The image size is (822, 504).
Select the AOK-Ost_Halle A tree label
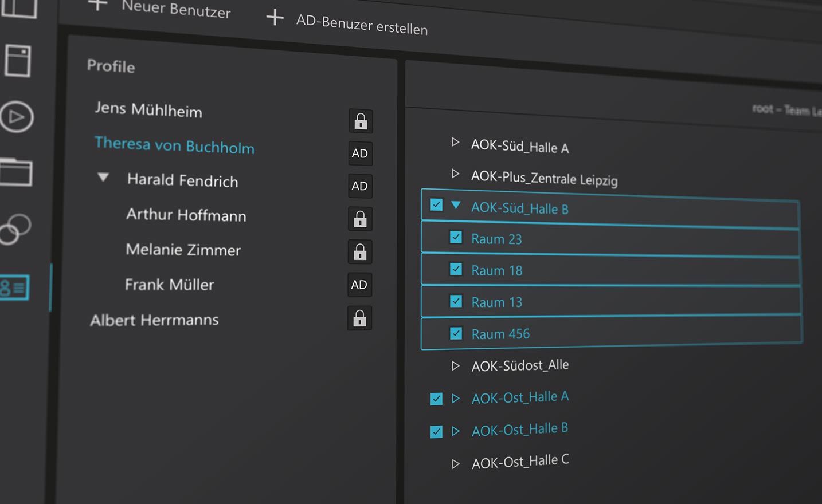click(520, 397)
